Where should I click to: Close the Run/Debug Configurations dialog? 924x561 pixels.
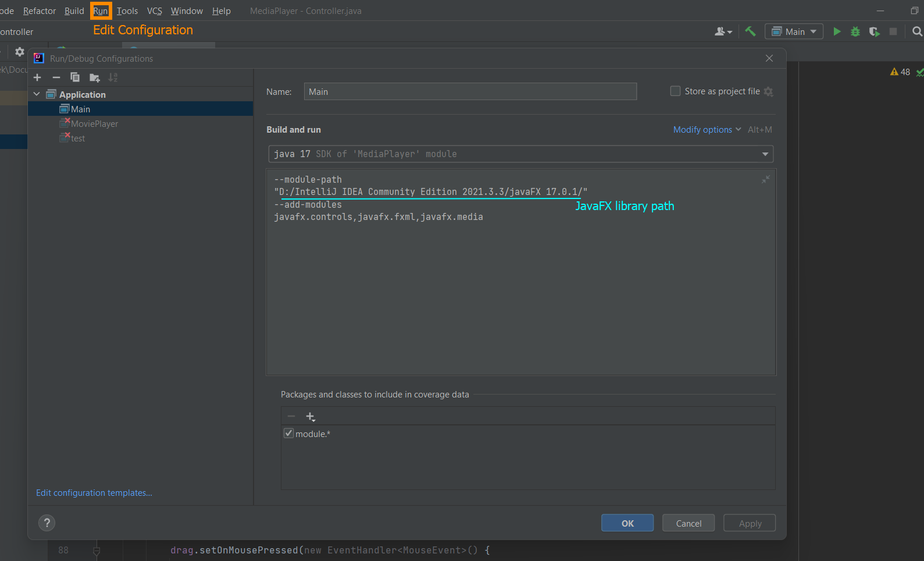(x=769, y=58)
